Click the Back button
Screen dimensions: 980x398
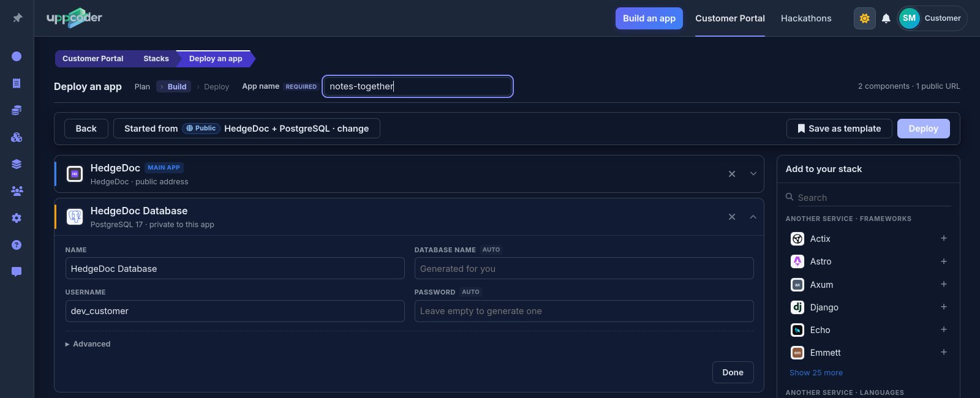pos(86,129)
